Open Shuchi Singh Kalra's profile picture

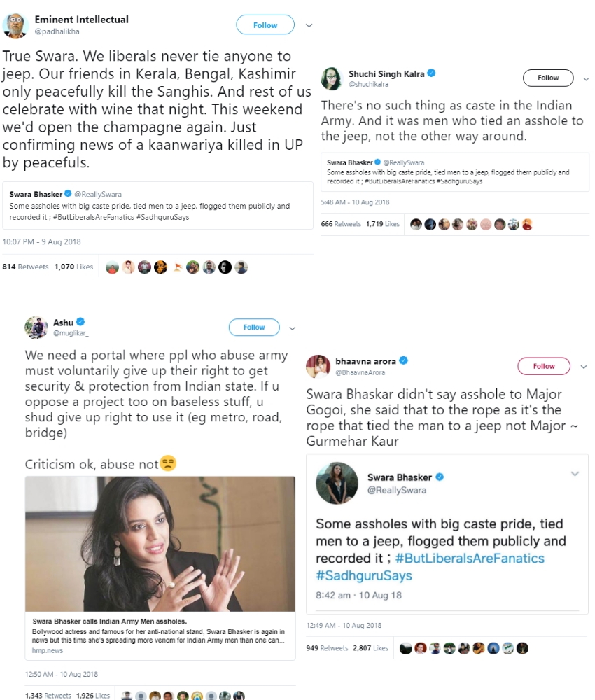(331, 78)
